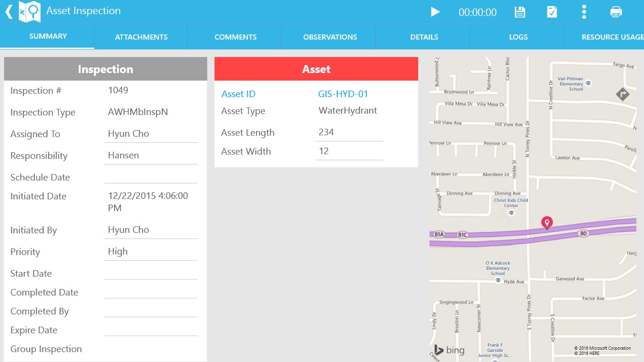This screenshot has width=644, height=362.
Task: Click the compass direction icon on the map
Action: pyautogui.click(x=622, y=94)
